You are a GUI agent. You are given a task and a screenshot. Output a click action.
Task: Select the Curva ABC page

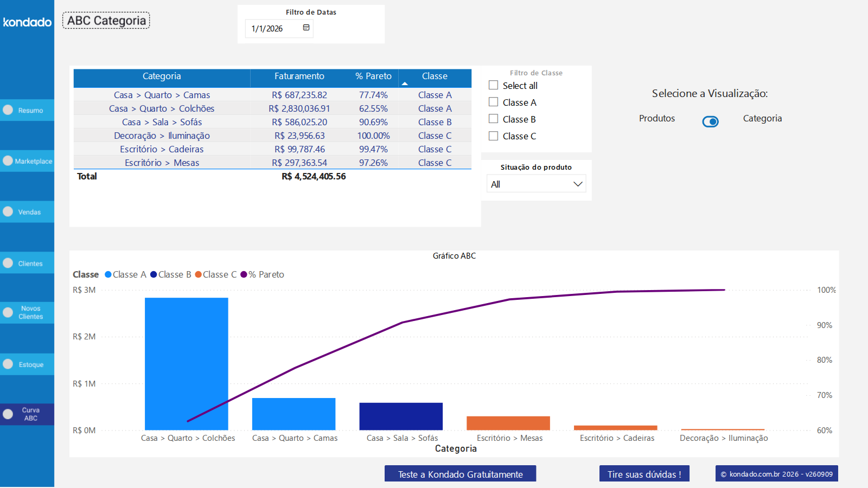(x=27, y=414)
